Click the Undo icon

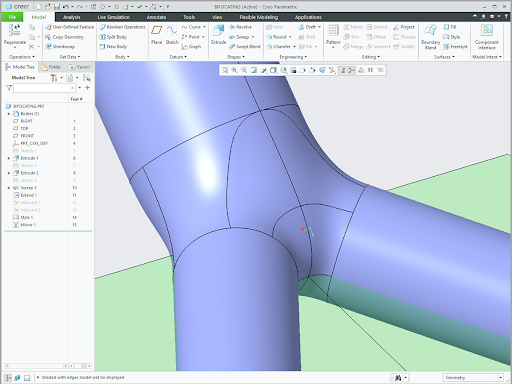[x=66, y=7]
